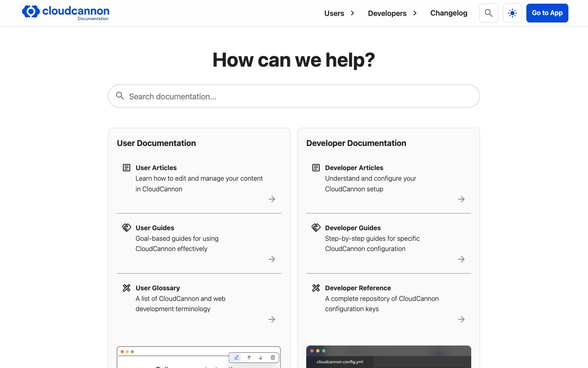Image resolution: width=588 pixels, height=368 pixels.
Task: Click the move-down arrow icon in user preview
Action: click(x=261, y=357)
